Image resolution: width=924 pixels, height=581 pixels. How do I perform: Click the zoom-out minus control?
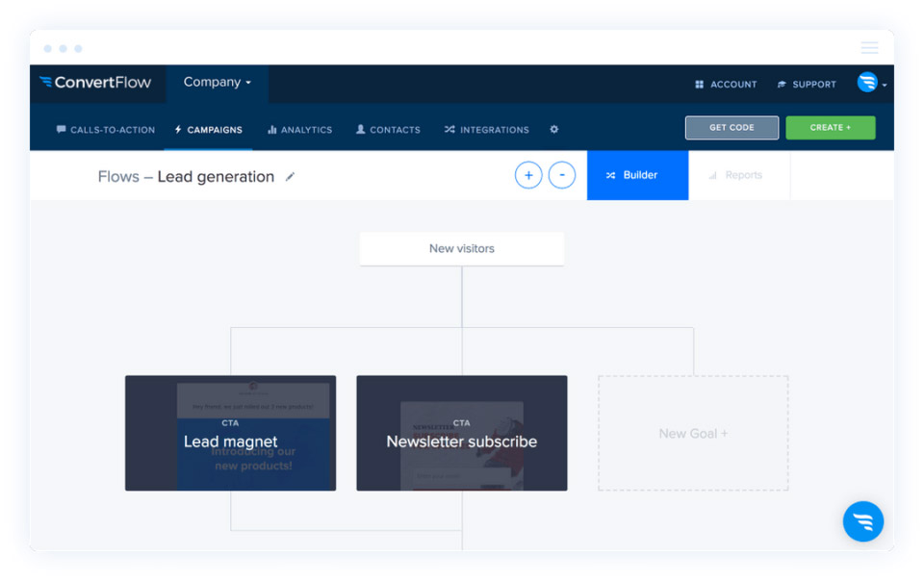point(562,174)
